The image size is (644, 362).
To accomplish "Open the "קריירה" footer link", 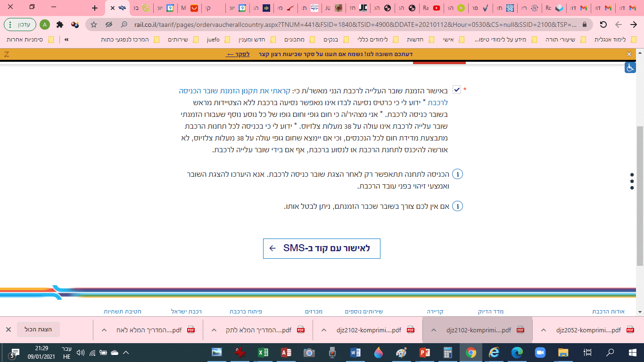I will (x=435, y=312).
